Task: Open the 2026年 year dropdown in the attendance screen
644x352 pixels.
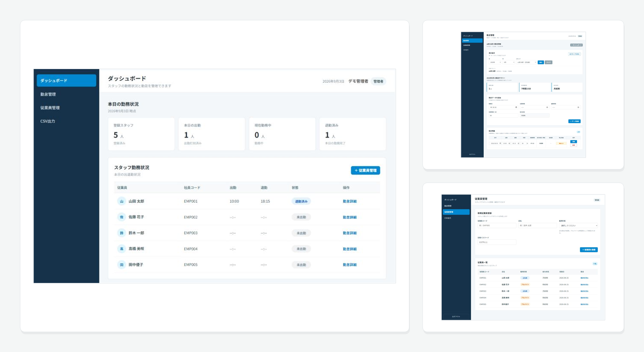Action: coord(495,62)
